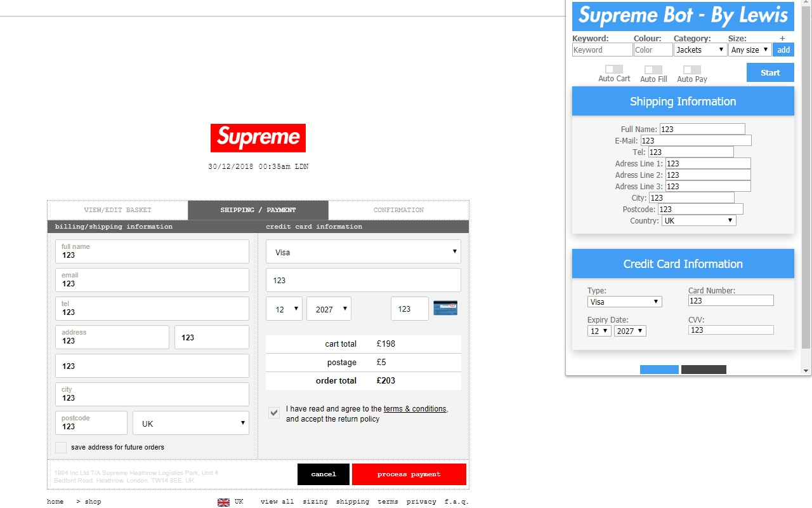Enable the Auto Pay switch

point(692,69)
